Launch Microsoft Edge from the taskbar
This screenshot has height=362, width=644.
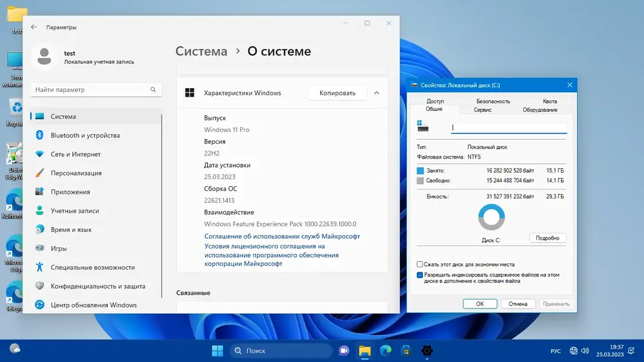click(386, 350)
